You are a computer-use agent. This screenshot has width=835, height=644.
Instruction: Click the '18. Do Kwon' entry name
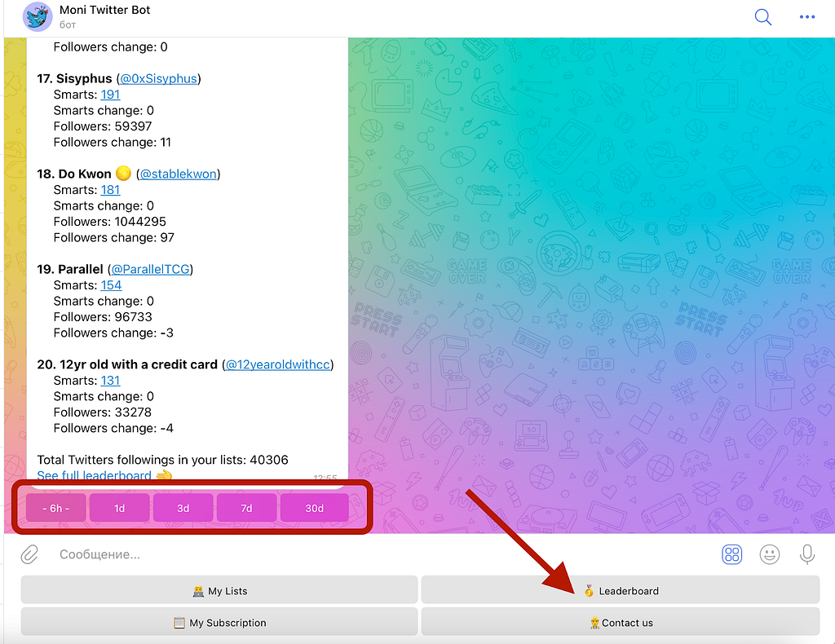click(74, 174)
